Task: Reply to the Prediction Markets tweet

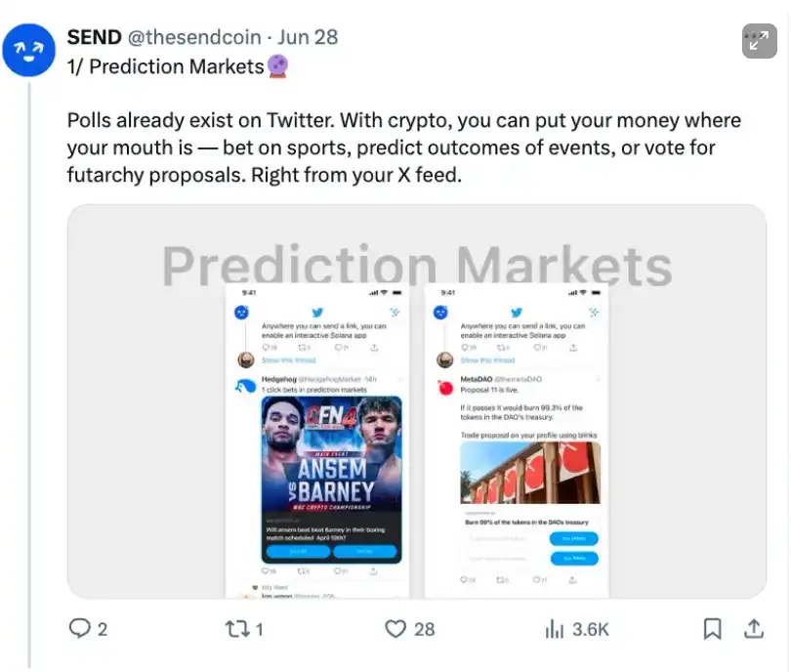Action: click(x=80, y=629)
